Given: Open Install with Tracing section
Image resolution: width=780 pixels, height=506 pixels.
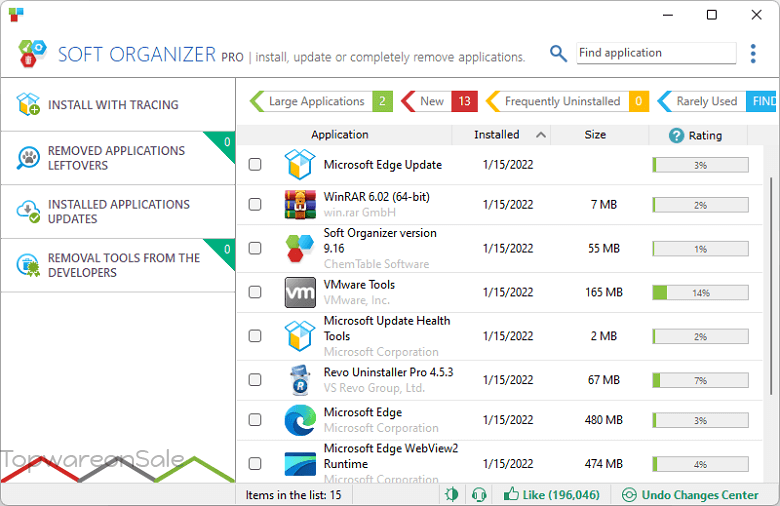Looking at the screenshot, I should [118, 104].
